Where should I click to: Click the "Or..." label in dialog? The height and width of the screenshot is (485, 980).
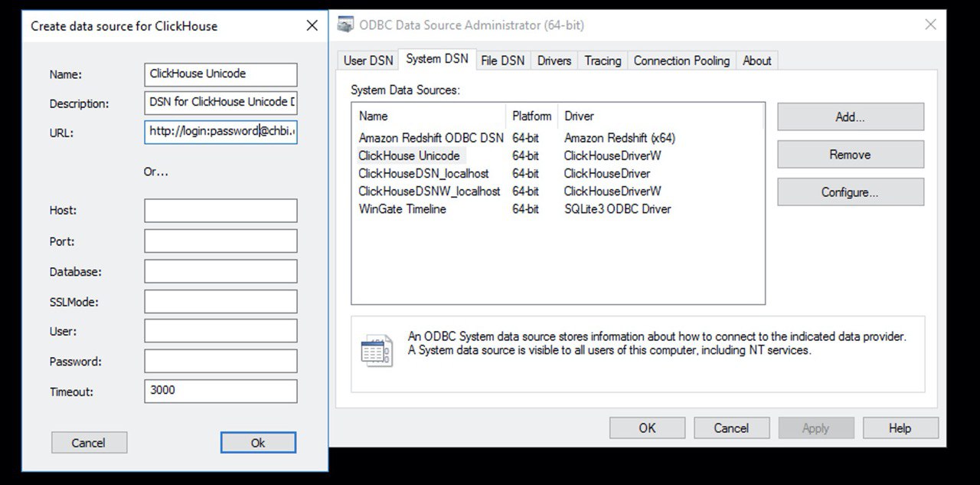click(x=156, y=172)
